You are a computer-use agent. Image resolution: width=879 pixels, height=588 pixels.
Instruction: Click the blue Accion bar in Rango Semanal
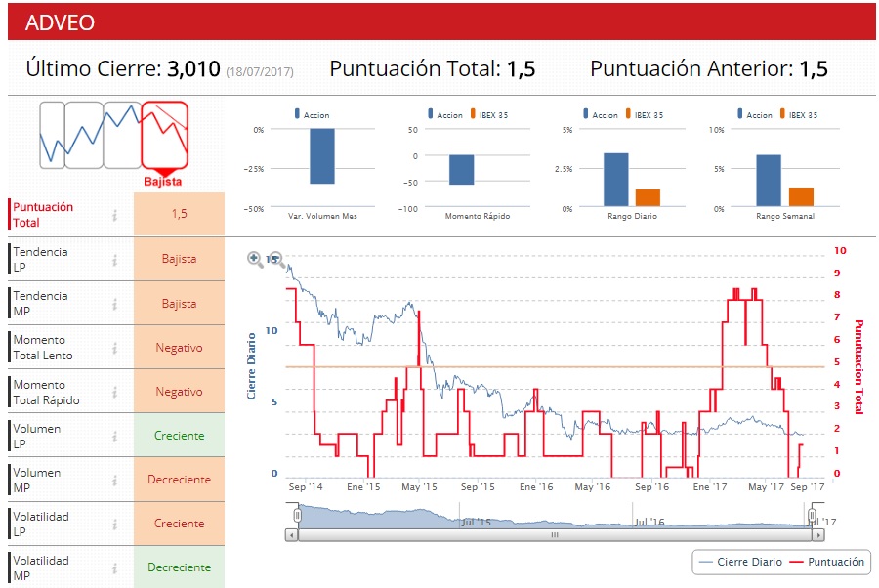(x=769, y=181)
